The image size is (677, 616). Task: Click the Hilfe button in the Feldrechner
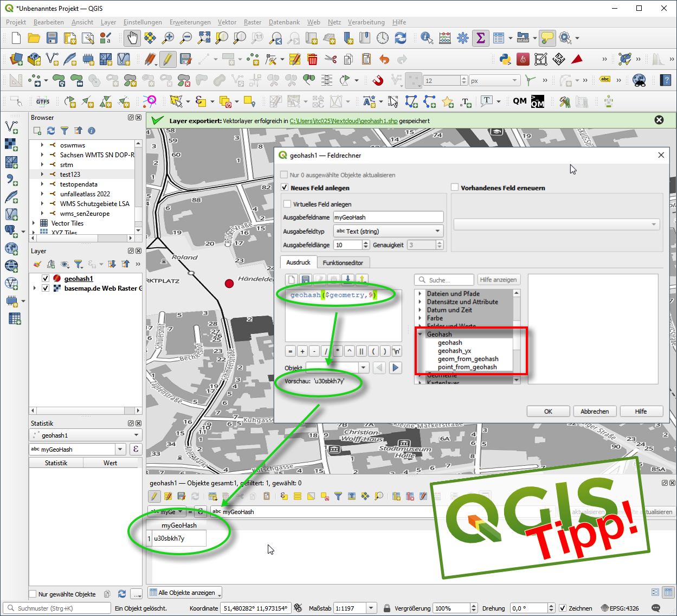pyautogui.click(x=641, y=411)
